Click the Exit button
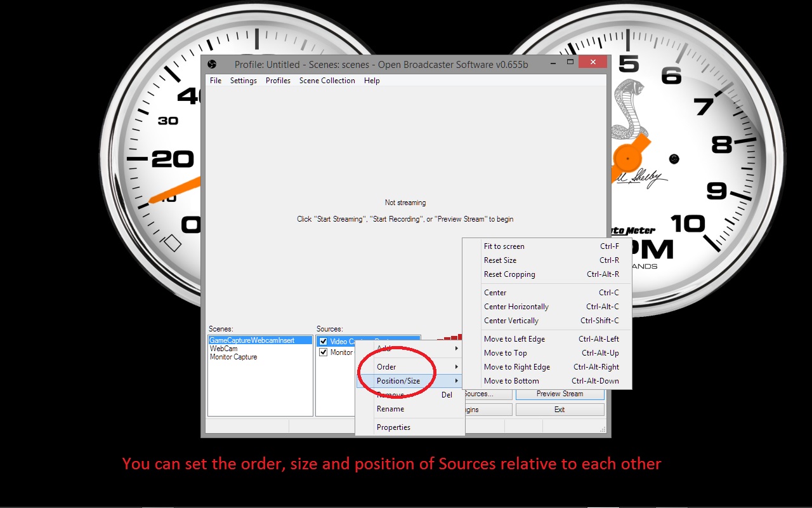This screenshot has width=812, height=508. (x=560, y=410)
